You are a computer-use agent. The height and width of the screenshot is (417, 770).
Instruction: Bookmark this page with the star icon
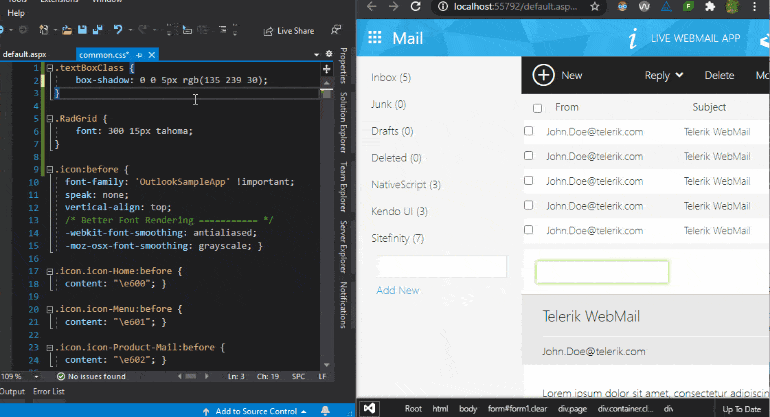coord(594,7)
